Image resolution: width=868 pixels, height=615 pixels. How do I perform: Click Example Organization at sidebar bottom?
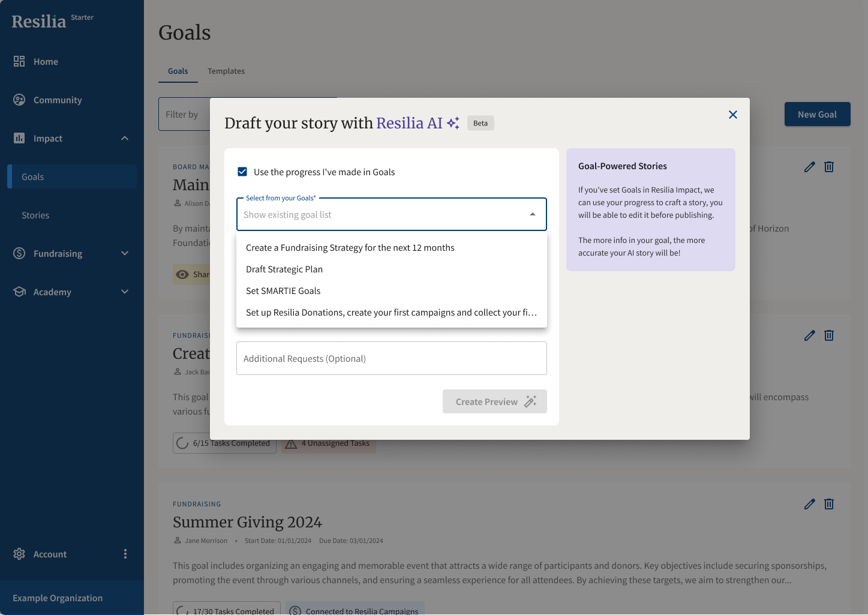(58, 598)
